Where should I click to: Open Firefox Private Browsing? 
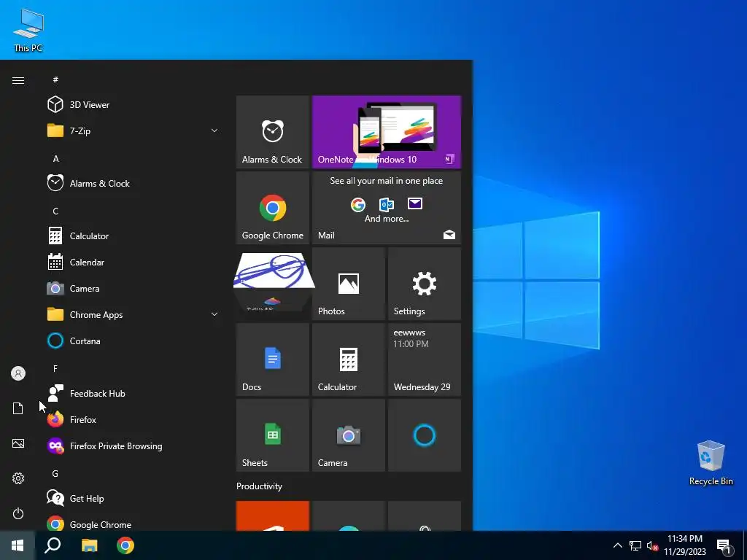133,446
